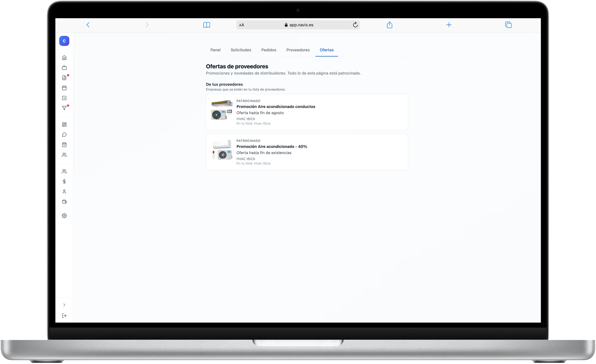Click the 'Ofertas de proveedores' heading
Screen dimensions: 596x364
coord(237,66)
